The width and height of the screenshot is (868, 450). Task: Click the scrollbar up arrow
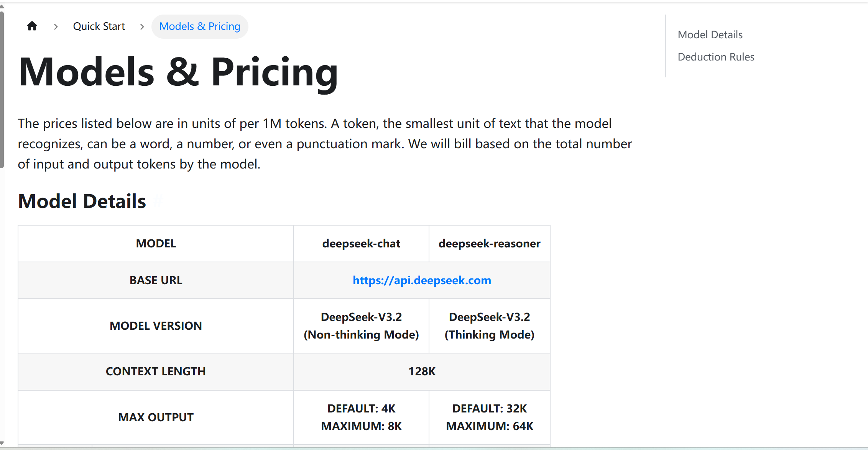coord(2,7)
